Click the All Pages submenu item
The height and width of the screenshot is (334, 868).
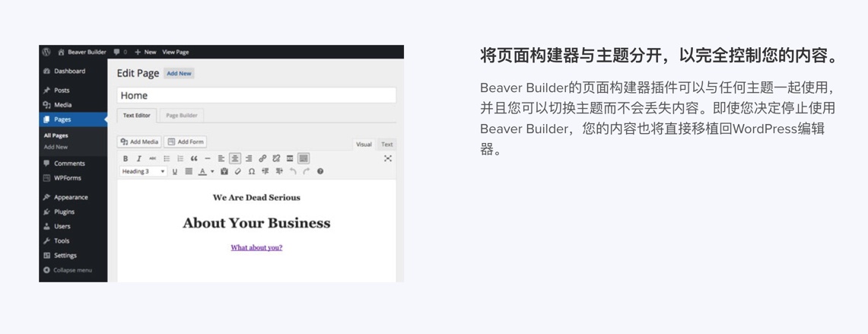pyautogui.click(x=56, y=135)
